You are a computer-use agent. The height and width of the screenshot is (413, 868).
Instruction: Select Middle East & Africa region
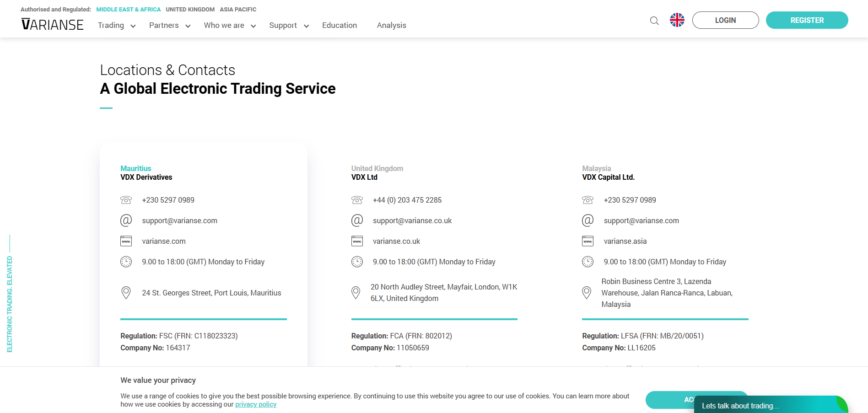(129, 9)
